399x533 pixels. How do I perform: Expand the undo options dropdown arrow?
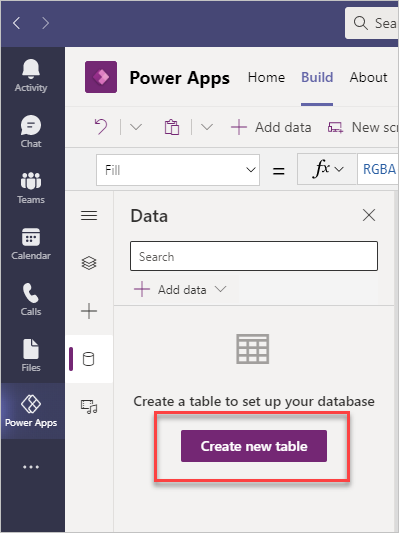tap(136, 127)
